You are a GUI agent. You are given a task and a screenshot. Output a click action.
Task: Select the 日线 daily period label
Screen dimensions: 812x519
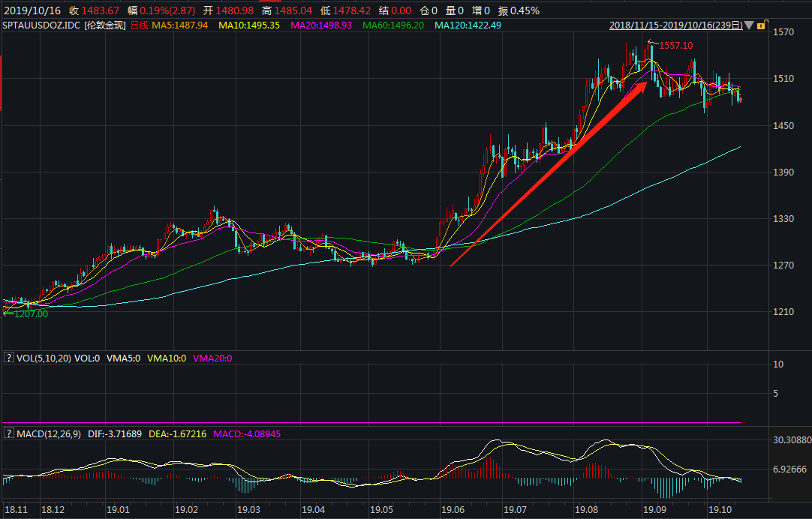point(140,25)
